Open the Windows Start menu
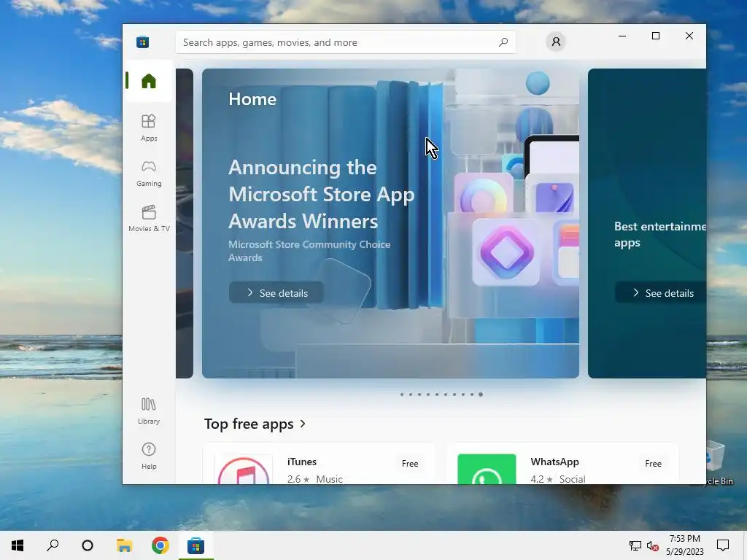 [x=18, y=545]
